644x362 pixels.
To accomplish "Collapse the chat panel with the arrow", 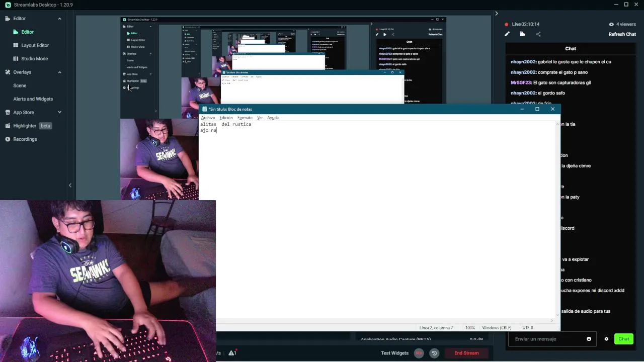I will click(x=496, y=14).
